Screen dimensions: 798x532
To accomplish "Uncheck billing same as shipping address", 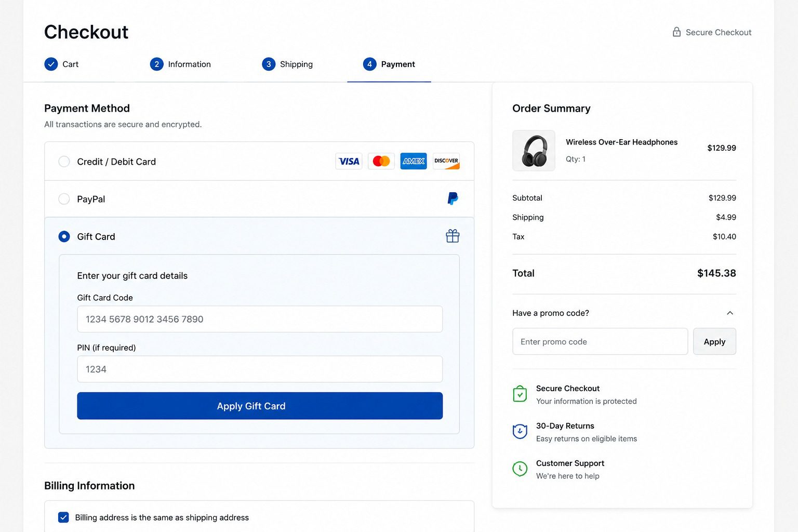I will 63,517.
